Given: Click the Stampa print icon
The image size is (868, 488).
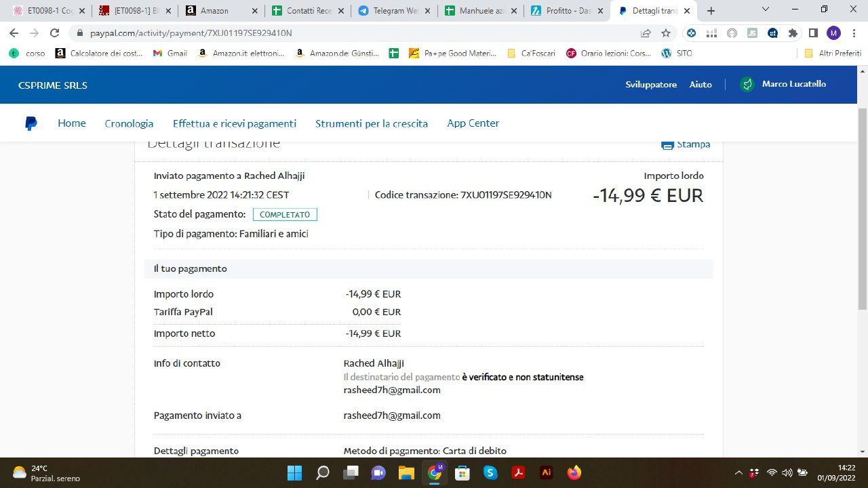Looking at the screenshot, I should [667, 144].
